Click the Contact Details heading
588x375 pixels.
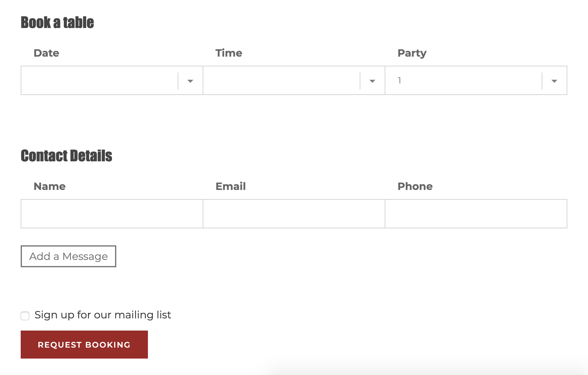coord(66,156)
